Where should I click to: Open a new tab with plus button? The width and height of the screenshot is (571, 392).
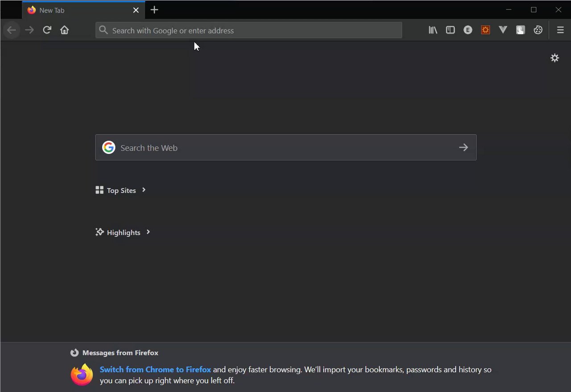click(154, 10)
